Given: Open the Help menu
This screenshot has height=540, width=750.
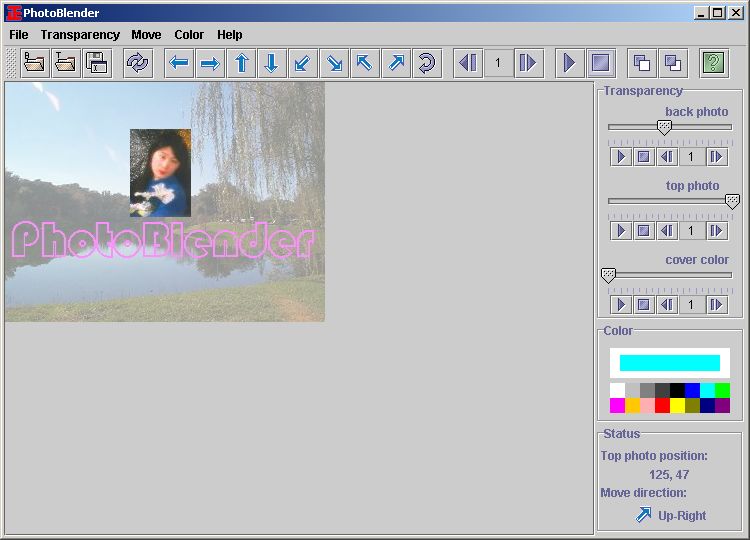Looking at the screenshot, I should click(230, 35).
